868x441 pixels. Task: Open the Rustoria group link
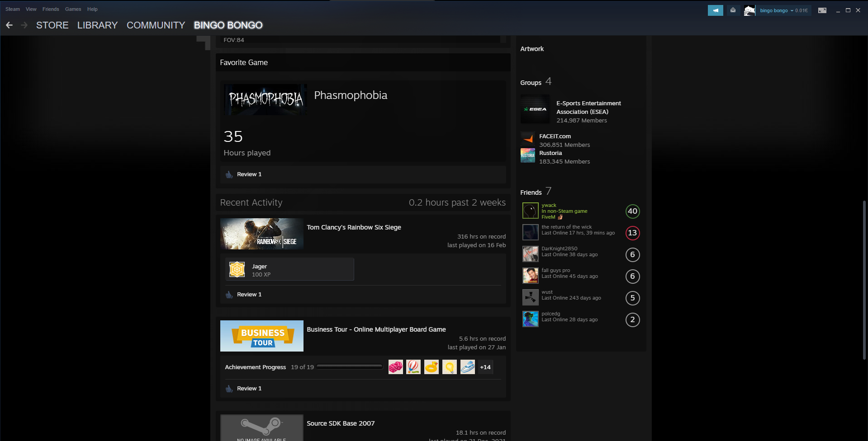(x=550, y=153)
